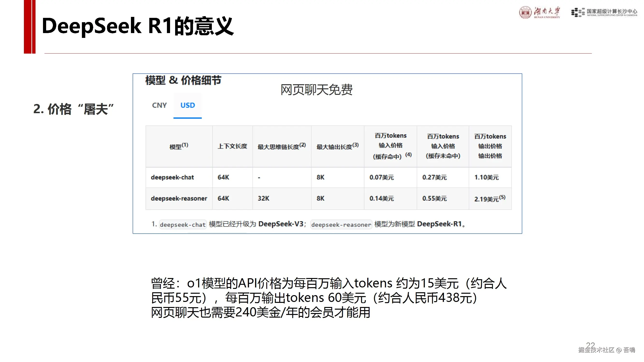644x362 pixels.
Task: Click the deepseek-chat model row name
Action: coord(172,177)
